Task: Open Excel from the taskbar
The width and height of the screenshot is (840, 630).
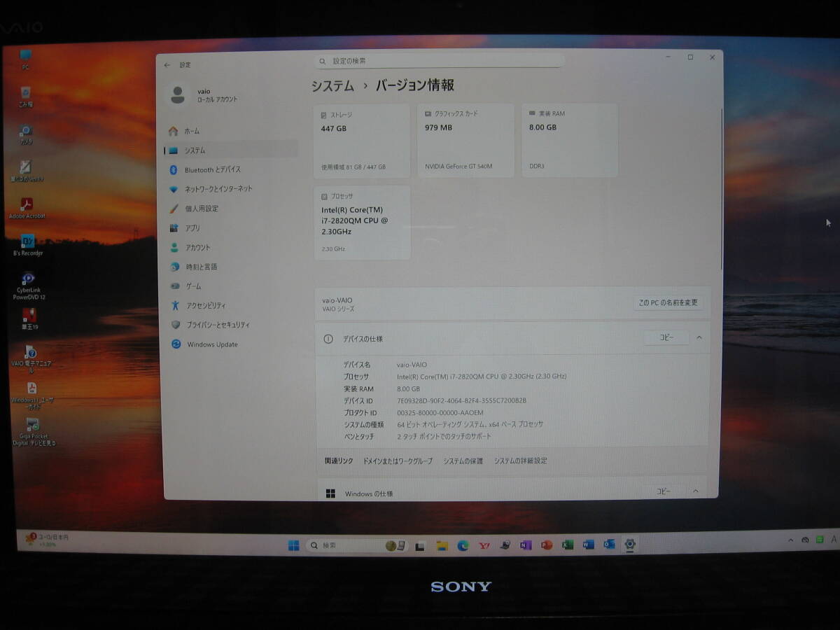Action: [x=568, y=545]
